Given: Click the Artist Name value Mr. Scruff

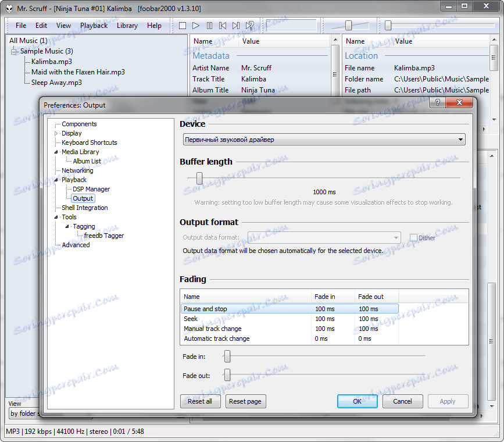Looking at the screenshot, I should [x=256, y=68].
